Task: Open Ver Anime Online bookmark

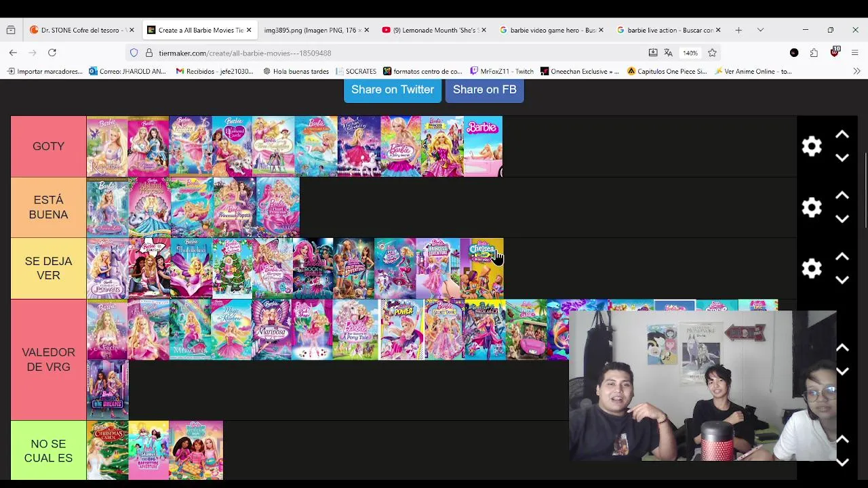Action: (x=753, y=71)
